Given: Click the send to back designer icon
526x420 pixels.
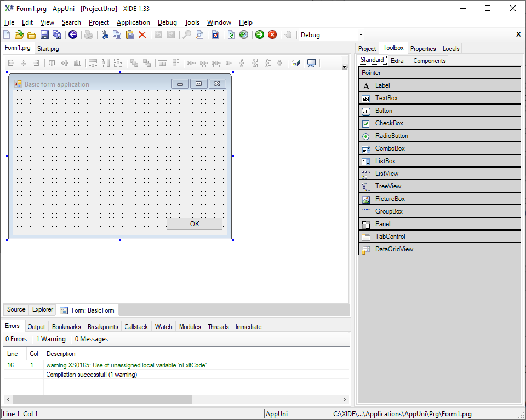Looking at the screenshot, I should [147, 62].
